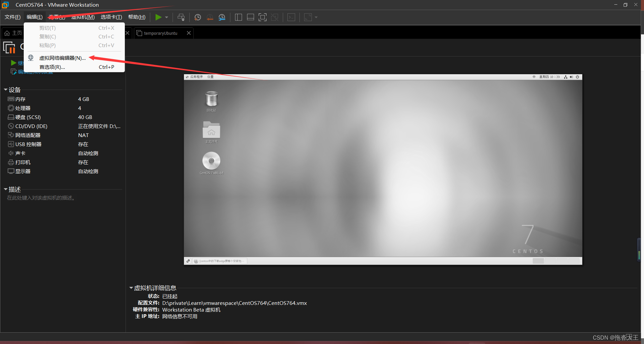Screen dimensions: 644x344
Task: Close the CentOS764 tab
Action: [127, 33]
